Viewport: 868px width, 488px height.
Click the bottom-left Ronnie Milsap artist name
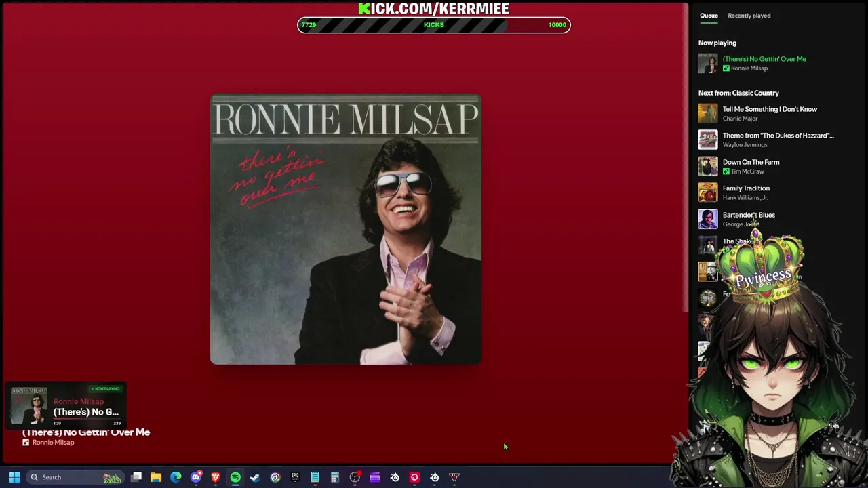click(x=53, y=443)
